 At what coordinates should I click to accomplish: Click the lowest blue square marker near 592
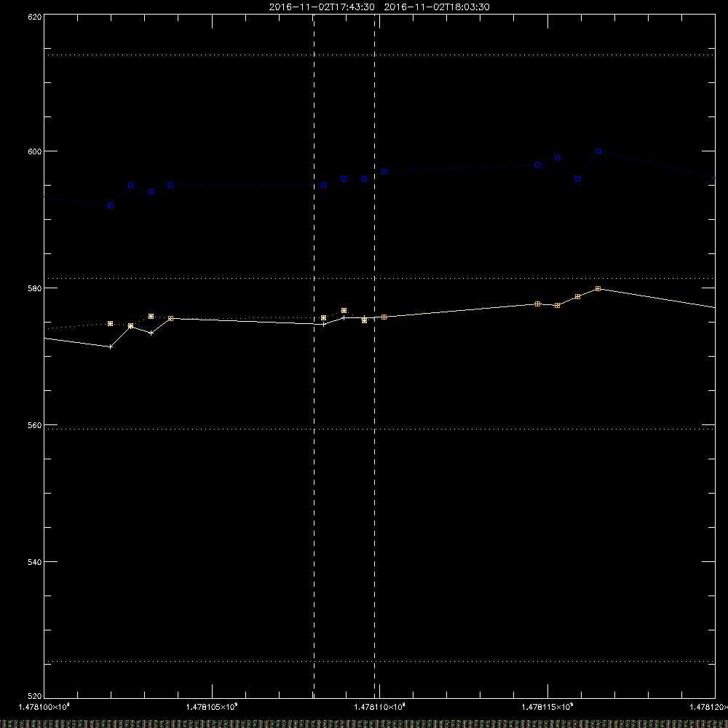pos(111,206)
